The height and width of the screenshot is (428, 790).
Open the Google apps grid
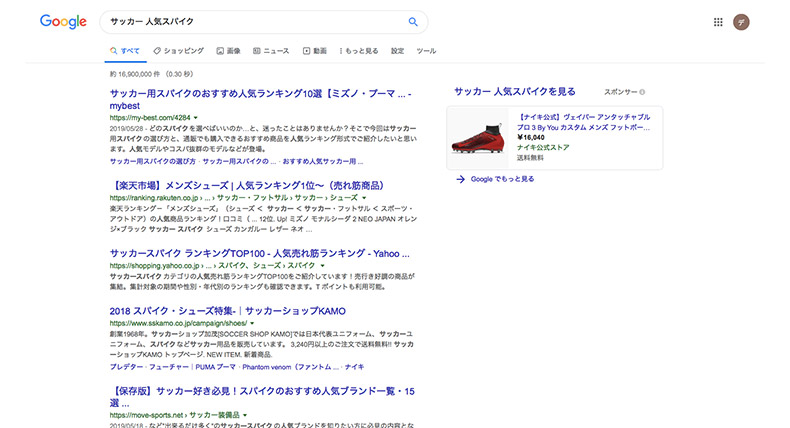point(718,22)
